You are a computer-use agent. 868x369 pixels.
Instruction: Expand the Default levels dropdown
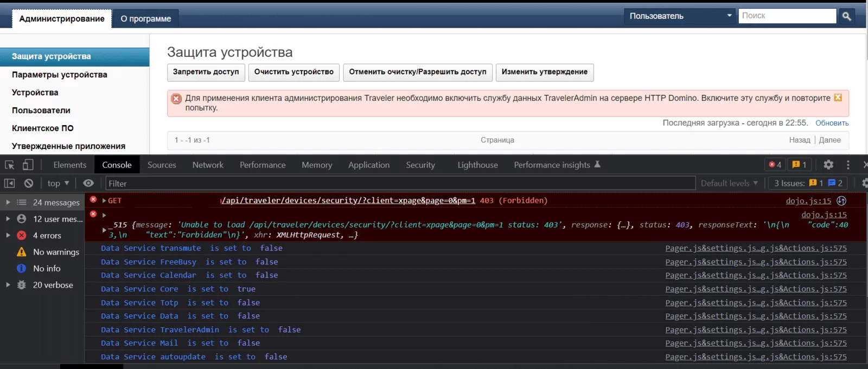coord(729,183)
